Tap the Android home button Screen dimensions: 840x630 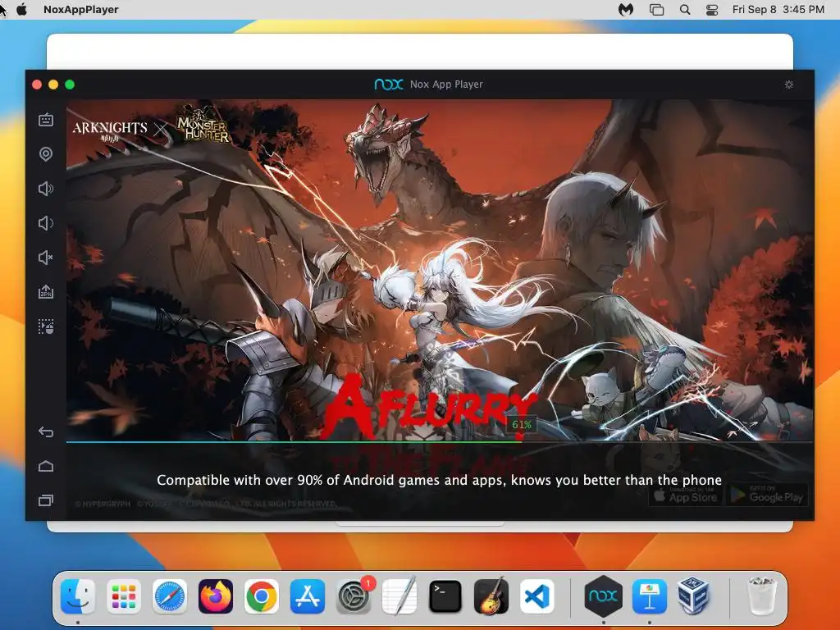46,466
